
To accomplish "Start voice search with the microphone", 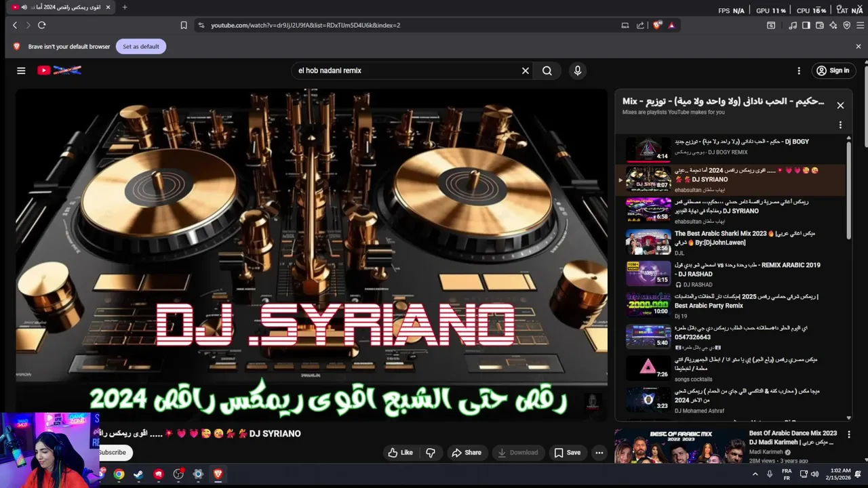I will pyautogui.click(x=578, y=70).
